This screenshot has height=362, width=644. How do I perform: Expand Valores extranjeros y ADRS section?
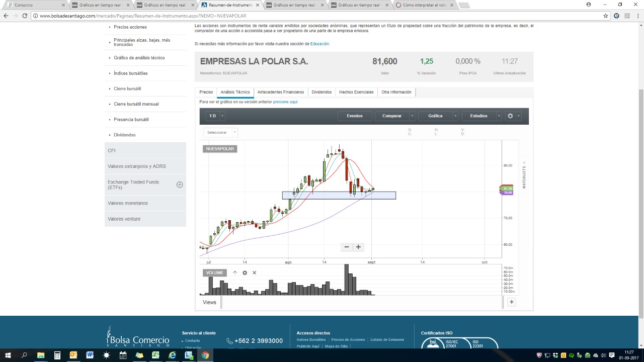click(145, 166)
